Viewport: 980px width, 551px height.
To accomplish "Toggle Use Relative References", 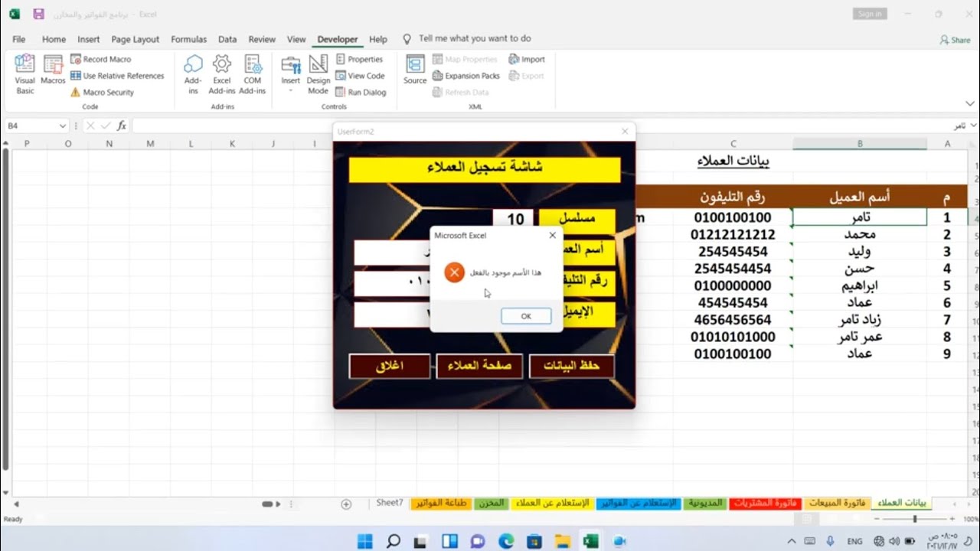I will click(117, 76).
